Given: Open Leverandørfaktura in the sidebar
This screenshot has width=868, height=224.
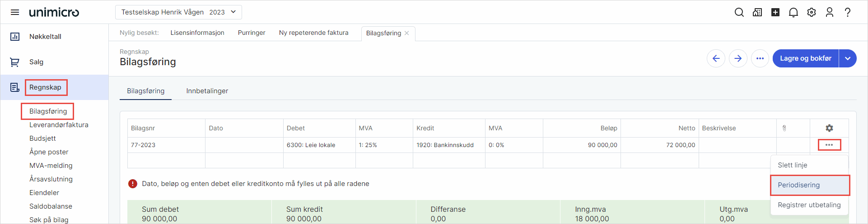Looking at the screenshot, I should [x=59, y=125].
